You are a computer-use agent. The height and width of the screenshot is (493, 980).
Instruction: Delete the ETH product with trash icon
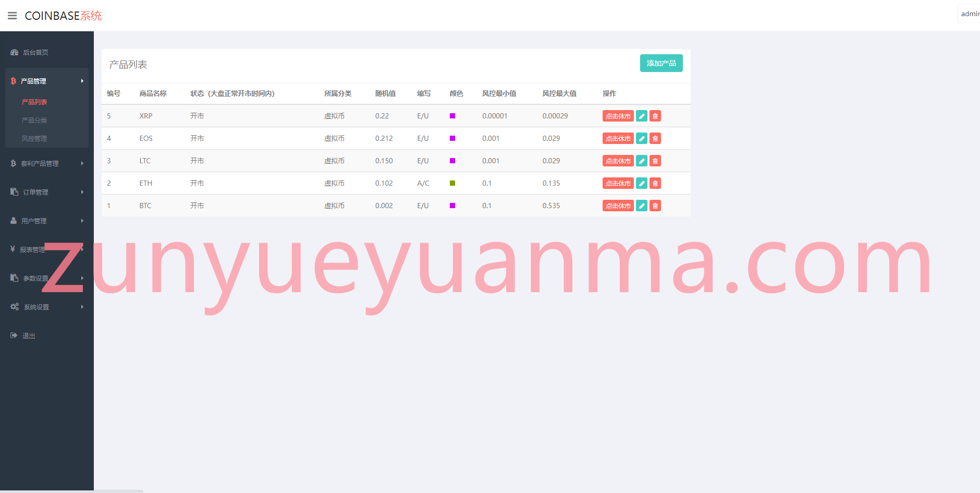(x=655, y=183)
